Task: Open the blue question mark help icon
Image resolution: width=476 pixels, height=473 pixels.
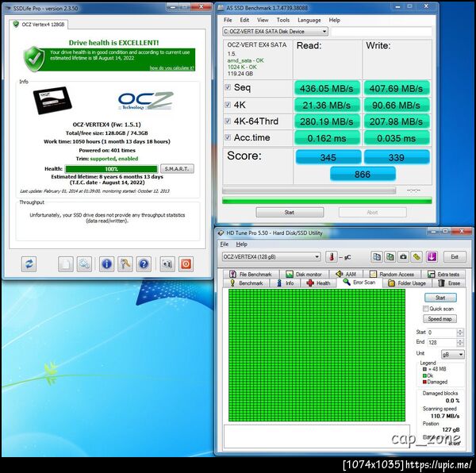Action: coord(144,263)
